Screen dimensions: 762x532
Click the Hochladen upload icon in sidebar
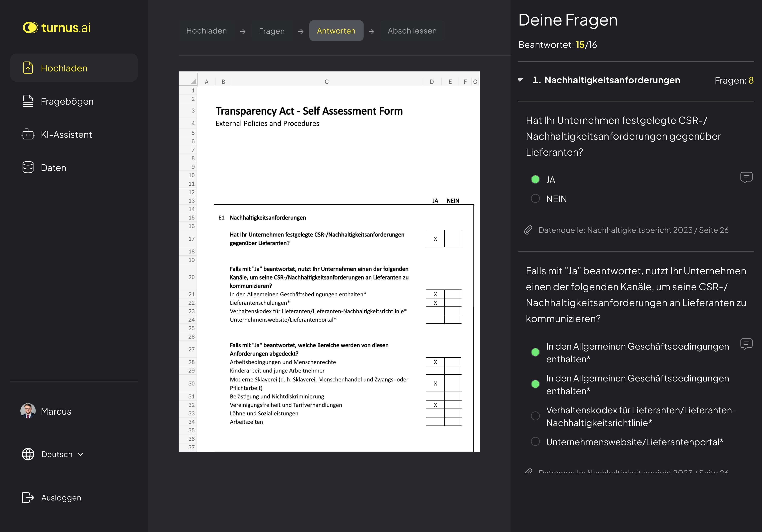click(28, 68)
